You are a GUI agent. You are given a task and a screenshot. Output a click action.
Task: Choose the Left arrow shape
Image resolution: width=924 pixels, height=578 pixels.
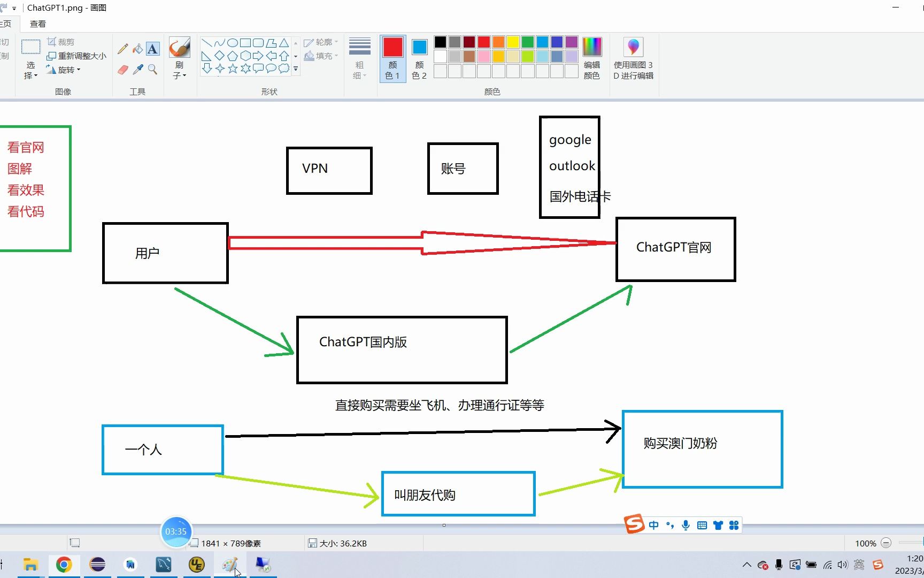pos(271,56)
